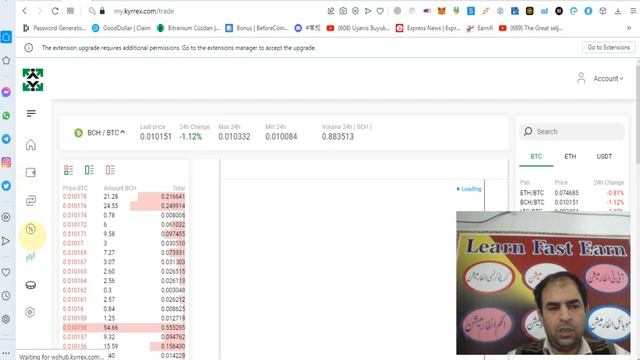
Task: Open browser sidebar settings gear
Action: tap(6, 319)
